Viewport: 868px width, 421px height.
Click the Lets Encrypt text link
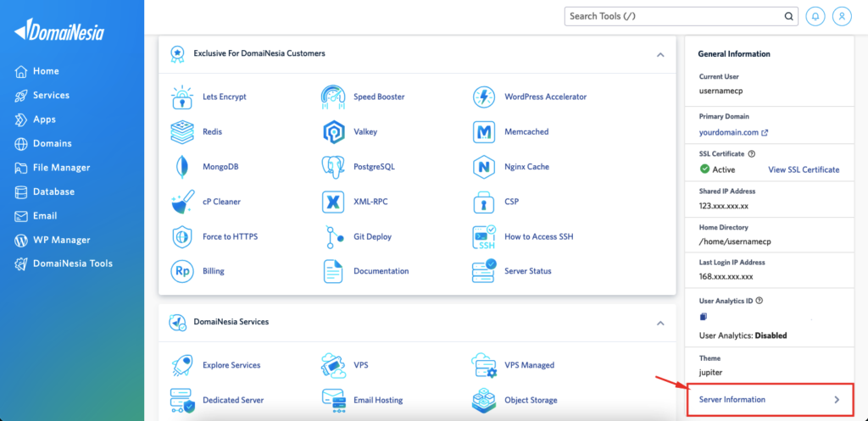coord(225,97)
